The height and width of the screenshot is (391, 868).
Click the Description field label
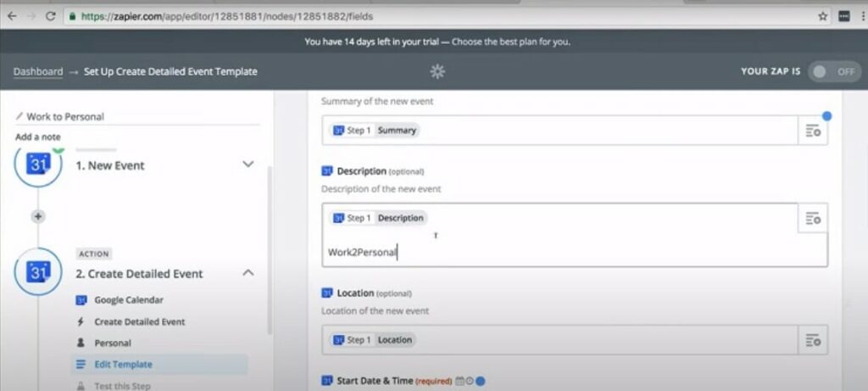click(x=361, y=171)
